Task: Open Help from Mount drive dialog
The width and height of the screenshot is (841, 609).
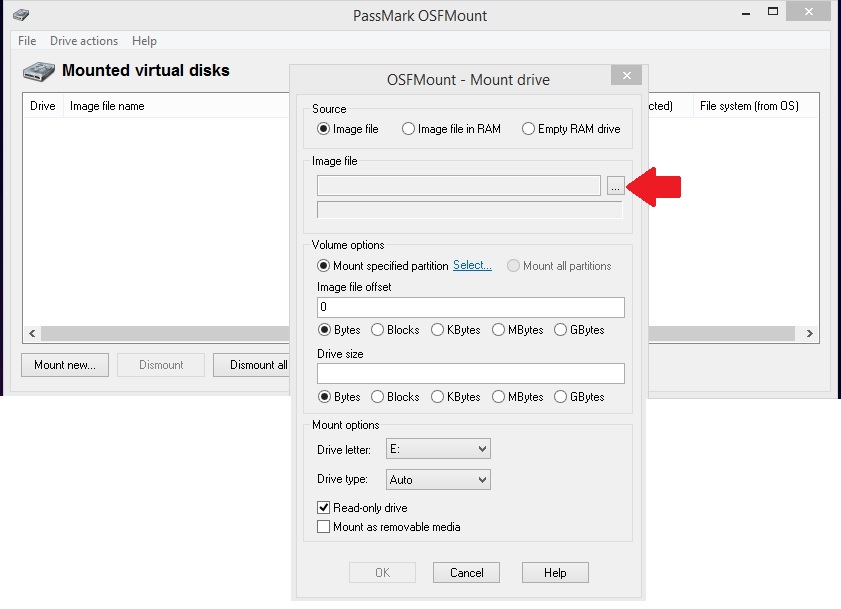Action: point(555,573)
